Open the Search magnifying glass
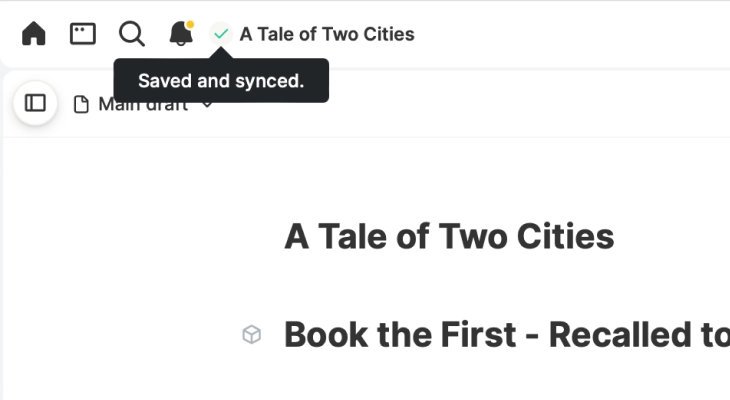The height and width of the screenshot is (400, 730). (x=132, y=34)
